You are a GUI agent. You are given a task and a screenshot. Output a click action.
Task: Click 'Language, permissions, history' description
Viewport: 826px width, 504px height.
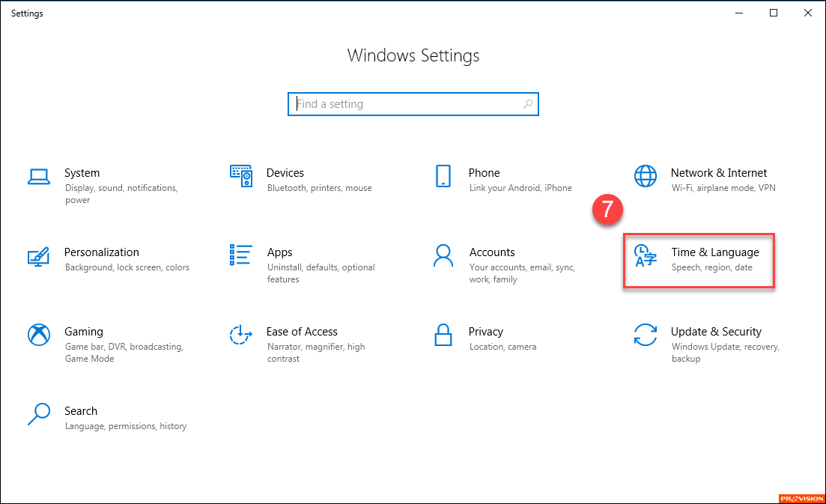click(126, 426)
